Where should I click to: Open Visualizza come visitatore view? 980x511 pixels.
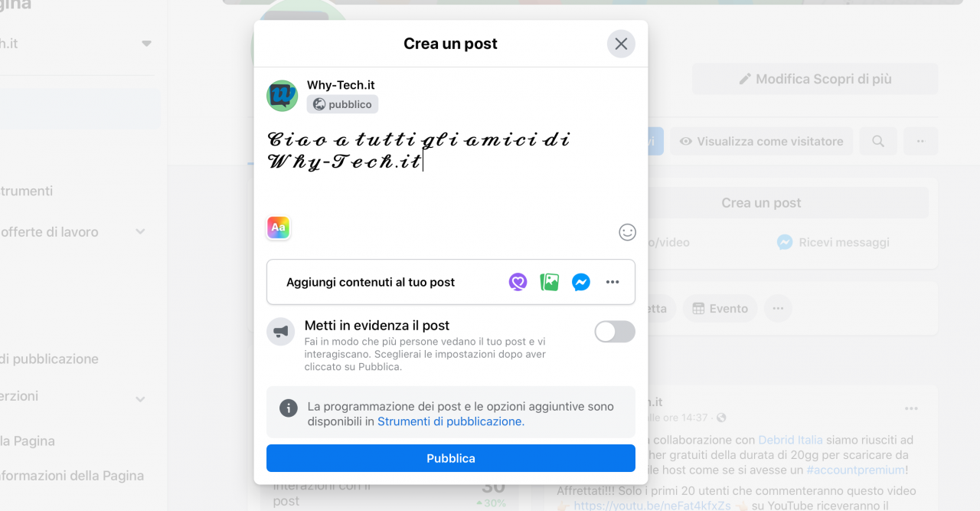[762, 141]
